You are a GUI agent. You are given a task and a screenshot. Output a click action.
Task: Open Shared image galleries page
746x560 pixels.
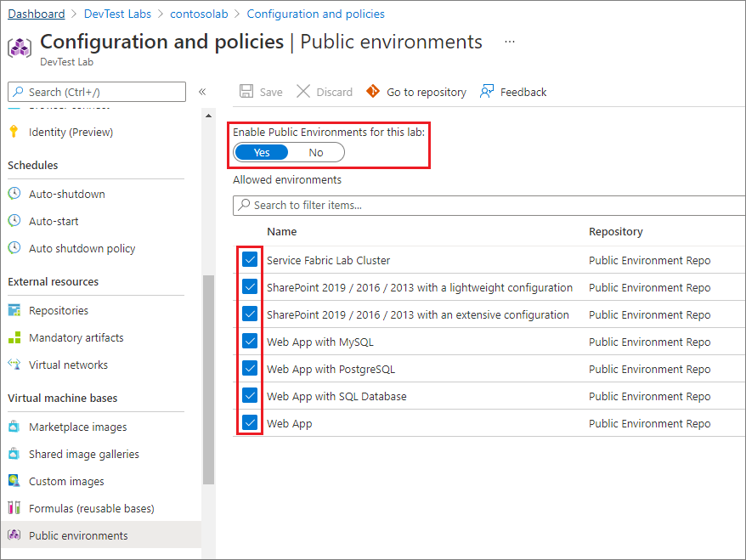pyautogui.click(x=84, y=454)
